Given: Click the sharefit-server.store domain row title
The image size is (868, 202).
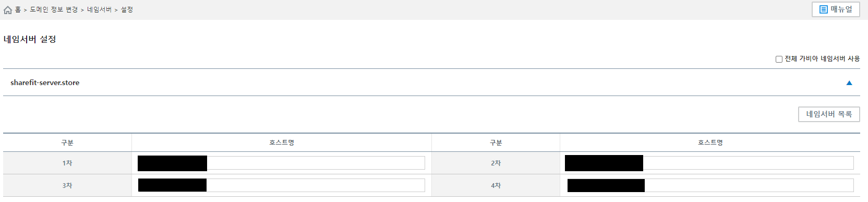Looking at the screenshot, I should coord(45,82).
